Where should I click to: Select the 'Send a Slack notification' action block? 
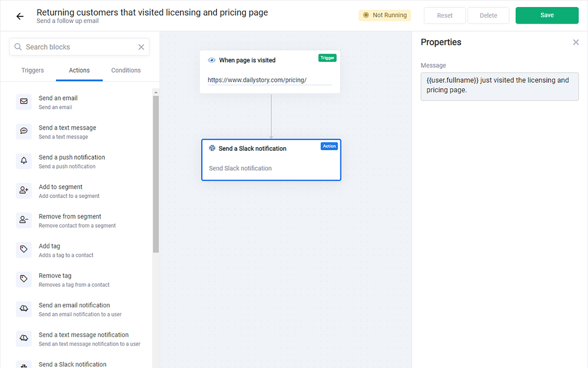point(271,160)
